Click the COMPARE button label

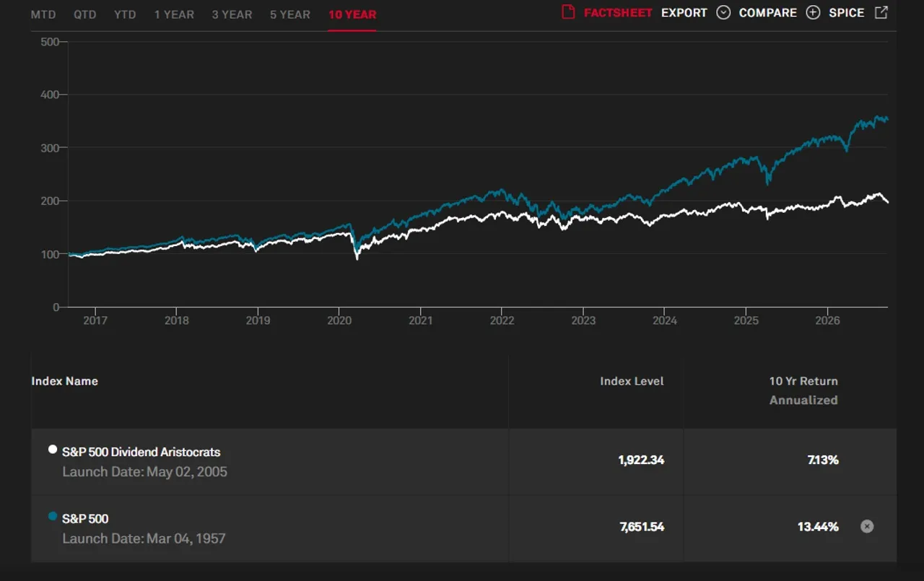pos(767,13)
